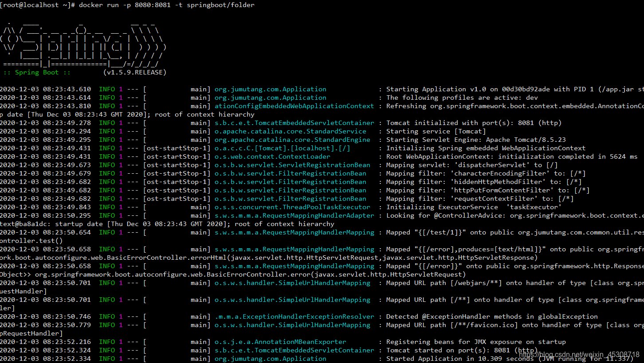Click 'pRequestHandler]' wrapped line

pyautogui.click(x=31, y=333)
